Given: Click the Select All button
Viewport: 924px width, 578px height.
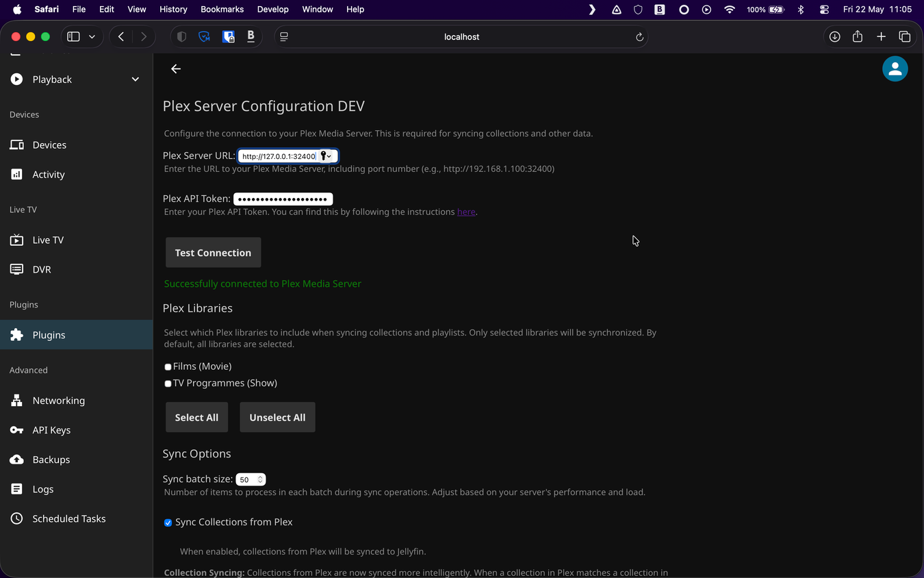Looking at the screenshot, I should (x=196, y=417).
